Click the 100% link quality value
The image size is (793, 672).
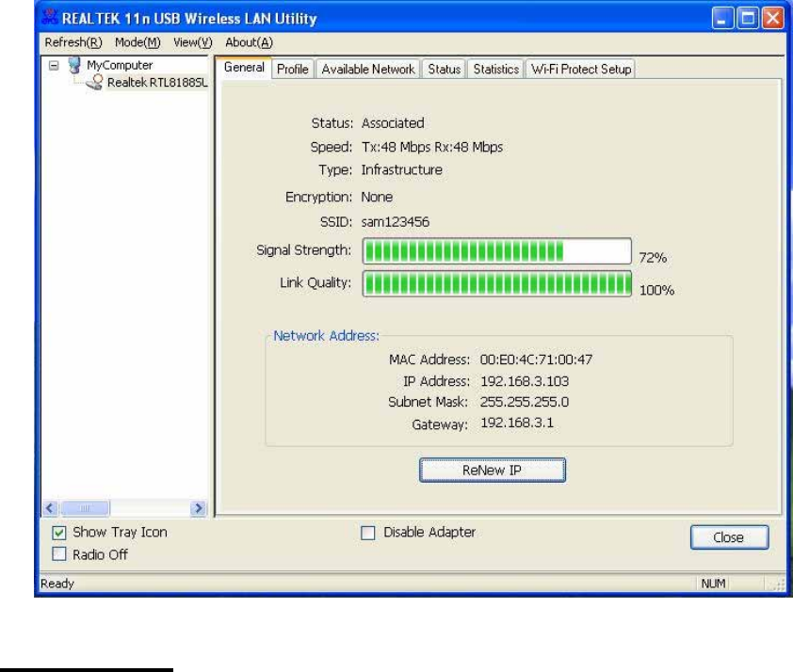click(x=656, y=290)
